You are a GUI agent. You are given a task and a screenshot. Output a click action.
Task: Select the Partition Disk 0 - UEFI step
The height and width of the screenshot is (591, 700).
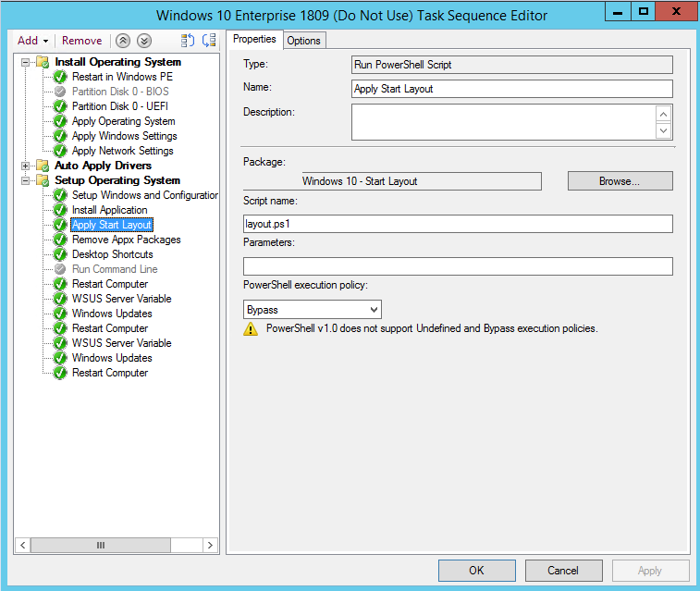(120, 106)
